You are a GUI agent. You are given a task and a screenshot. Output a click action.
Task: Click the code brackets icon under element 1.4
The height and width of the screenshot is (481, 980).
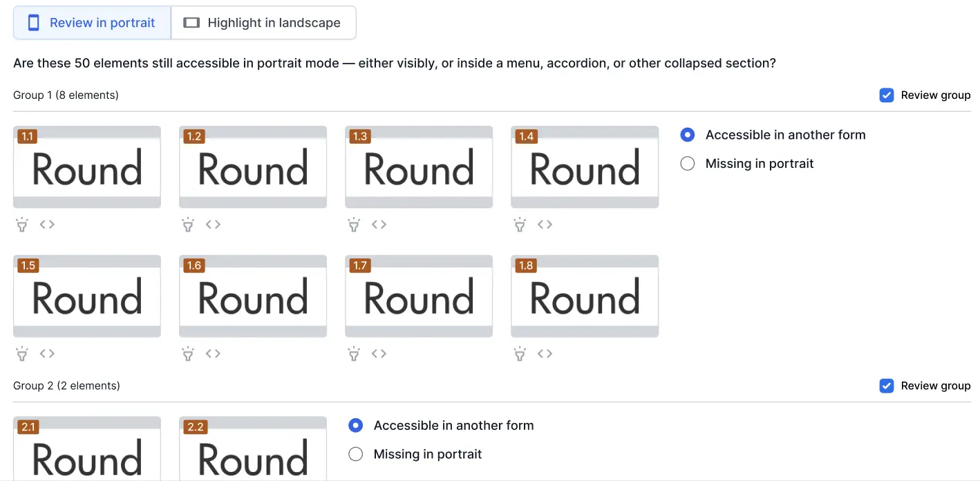tap(545, 225)
